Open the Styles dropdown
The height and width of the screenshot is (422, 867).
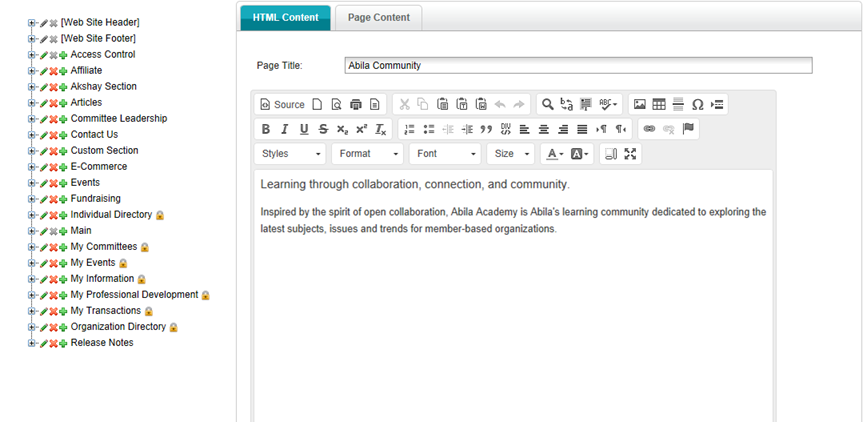[x=290, y=154]
